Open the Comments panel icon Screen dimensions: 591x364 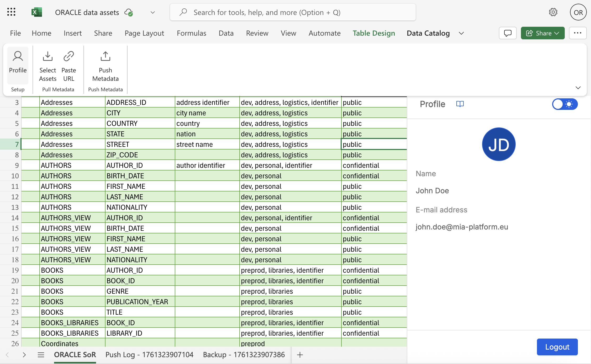point(507,33)
